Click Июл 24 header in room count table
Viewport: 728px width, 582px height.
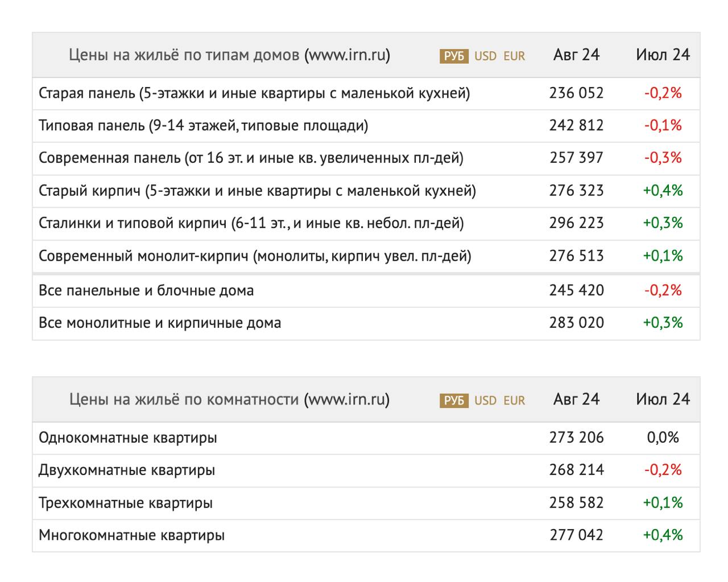tap(663, 399)
